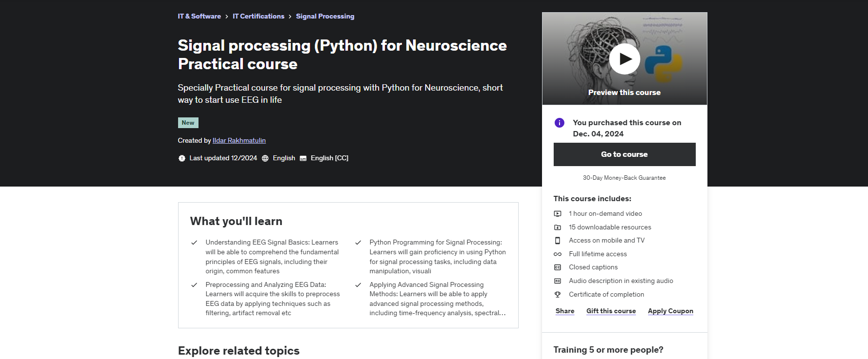This screenshot has width=868, height=359.
Task: Play the course preview video
Action: (x=624, y=59)
